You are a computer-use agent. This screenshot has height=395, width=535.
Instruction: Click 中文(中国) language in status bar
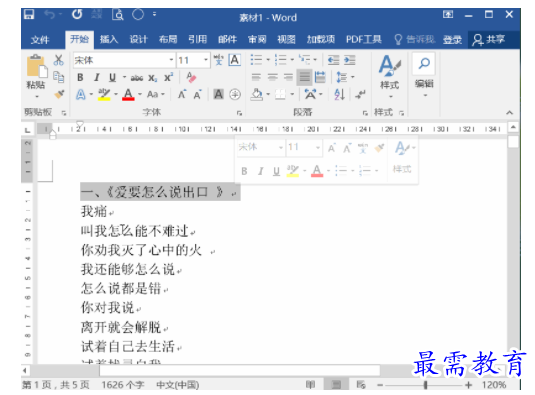point(178,385)
